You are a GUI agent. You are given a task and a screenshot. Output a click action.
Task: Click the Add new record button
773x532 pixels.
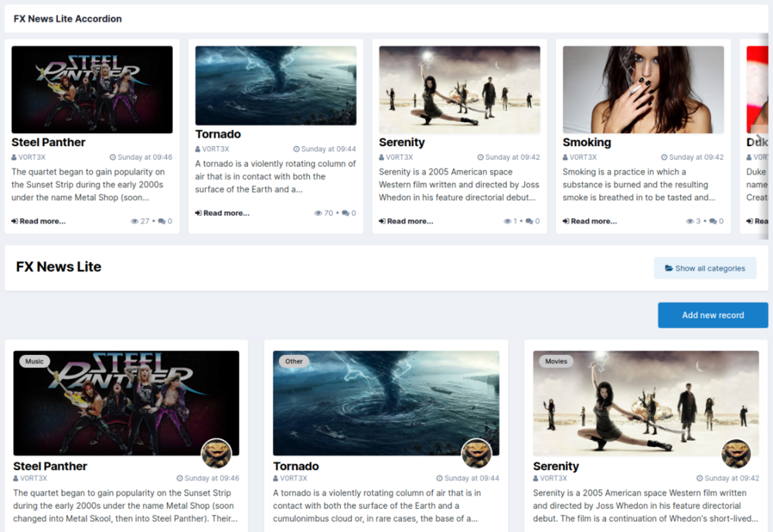[x=712, y=315]
